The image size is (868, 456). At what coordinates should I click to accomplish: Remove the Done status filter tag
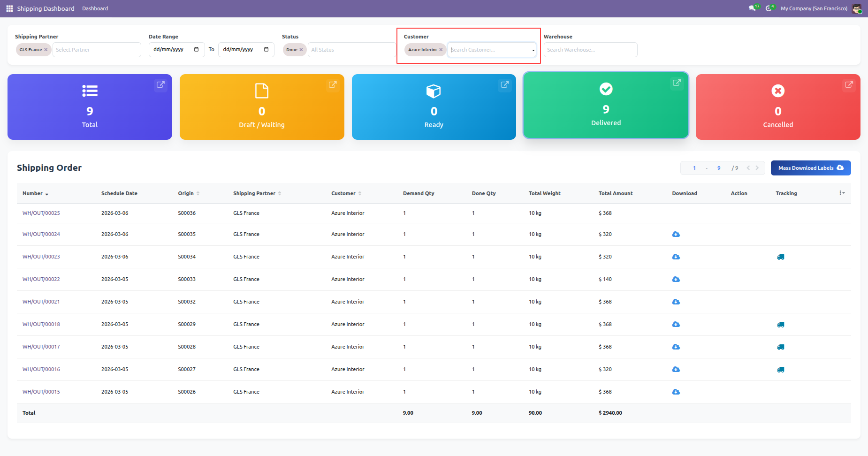[301, 50]
